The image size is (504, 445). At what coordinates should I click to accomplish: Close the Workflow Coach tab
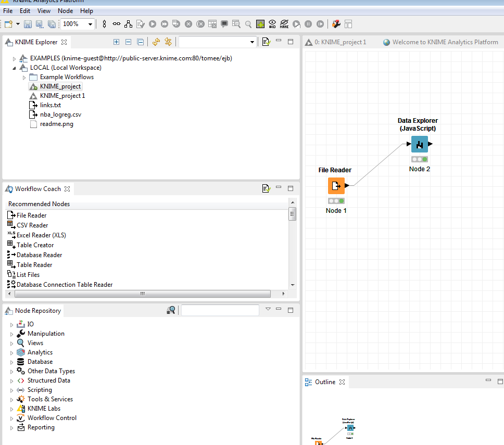pyautogui.click(x=67, y=189)
